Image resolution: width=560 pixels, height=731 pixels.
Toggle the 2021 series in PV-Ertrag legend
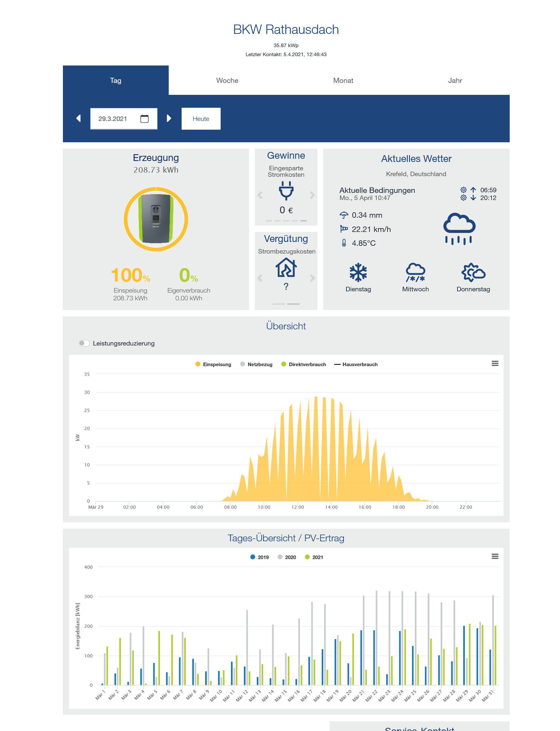pos(314,557)
